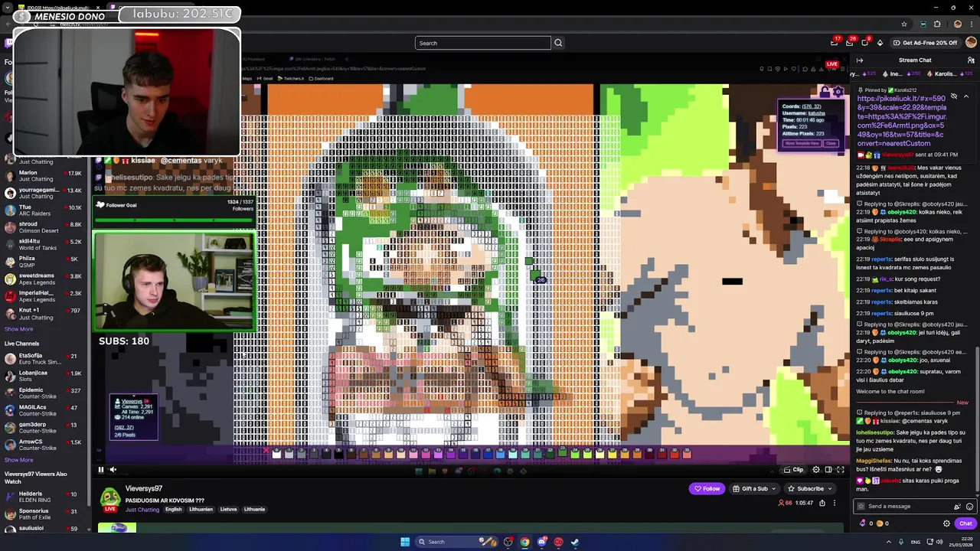The height and width of the screenshot is (551, 980).
Task: Pick the rightmost red palette color
Action: [x=687, y=454]
